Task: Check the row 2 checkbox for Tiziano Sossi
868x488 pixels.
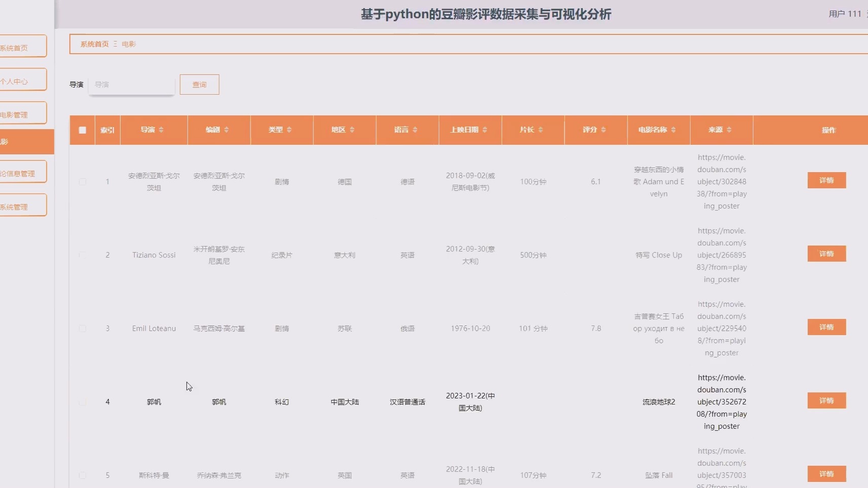Action: [x=83, y=255]
